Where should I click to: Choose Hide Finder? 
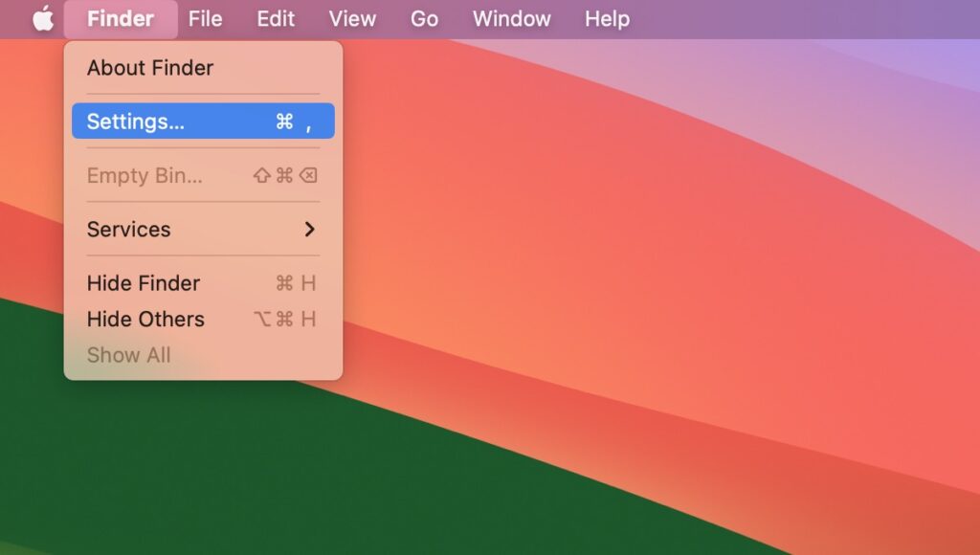(x=203, y=283)
